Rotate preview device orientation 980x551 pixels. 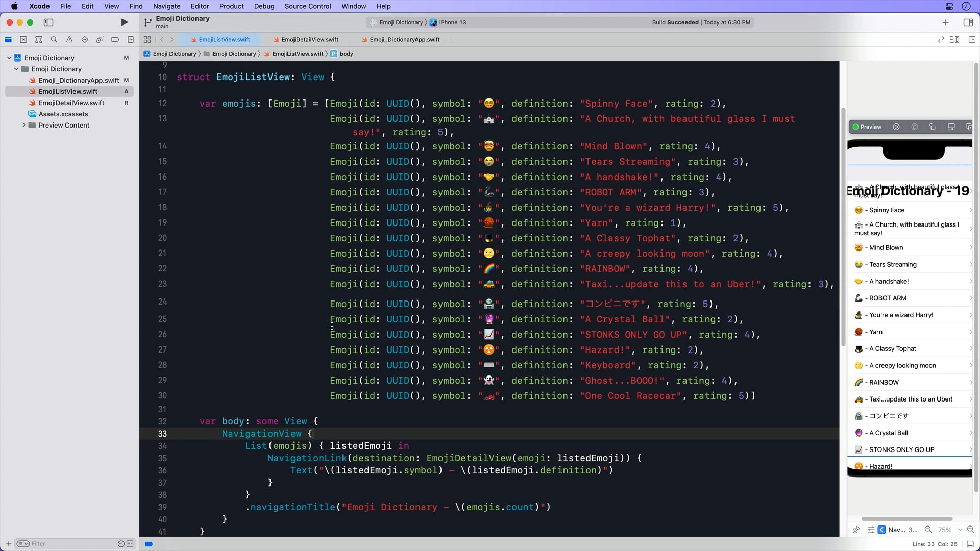tap(933, 127)
